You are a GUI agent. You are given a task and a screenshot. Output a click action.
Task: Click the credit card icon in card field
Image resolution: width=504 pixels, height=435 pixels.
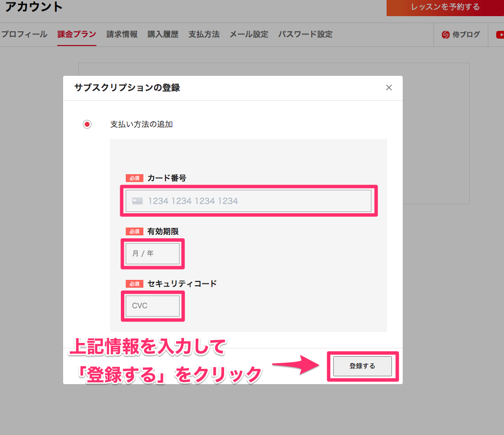[137, 201]
